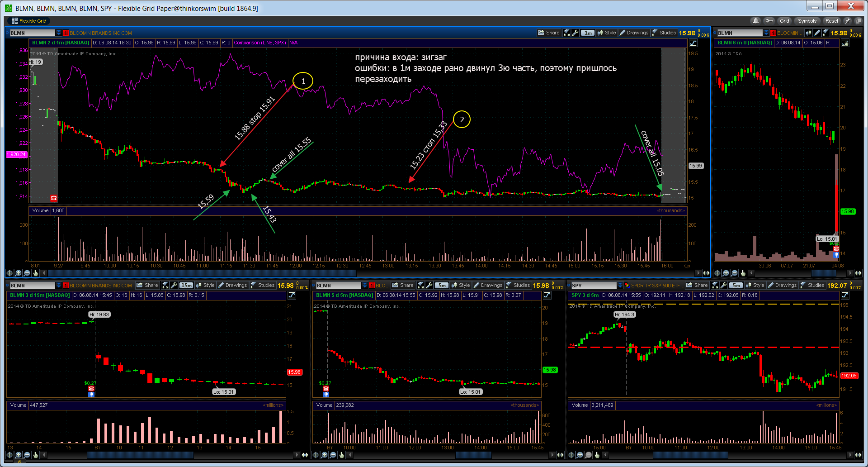Open crosshair tool under BLMN 5m chart
Screen dimensions: 868x467
tap(316, 455)
